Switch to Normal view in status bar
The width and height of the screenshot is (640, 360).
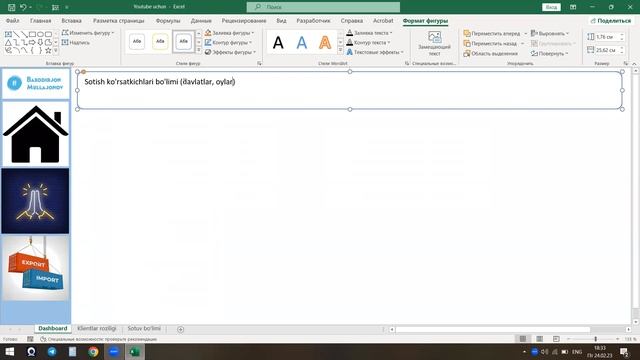[522, 339]
